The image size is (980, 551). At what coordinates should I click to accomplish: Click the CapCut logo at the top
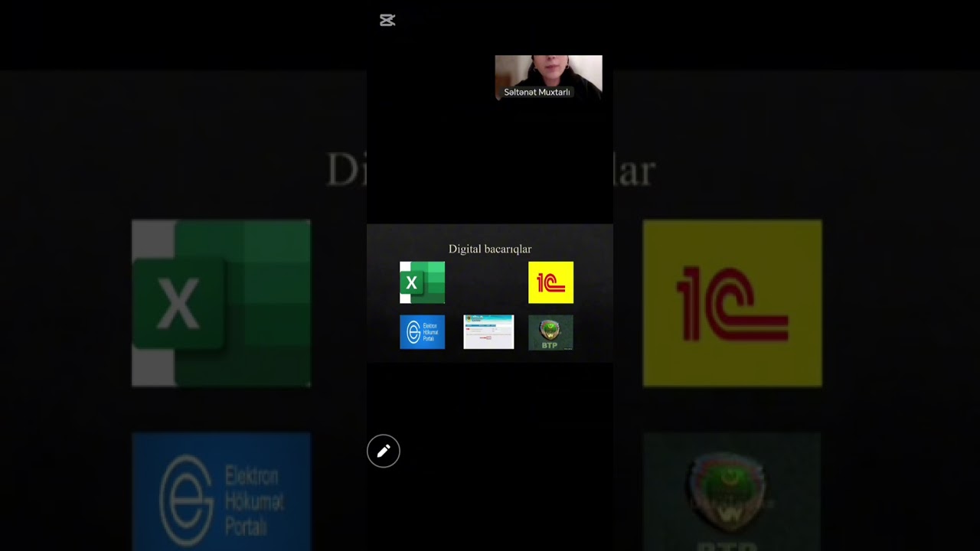(387, 21)
